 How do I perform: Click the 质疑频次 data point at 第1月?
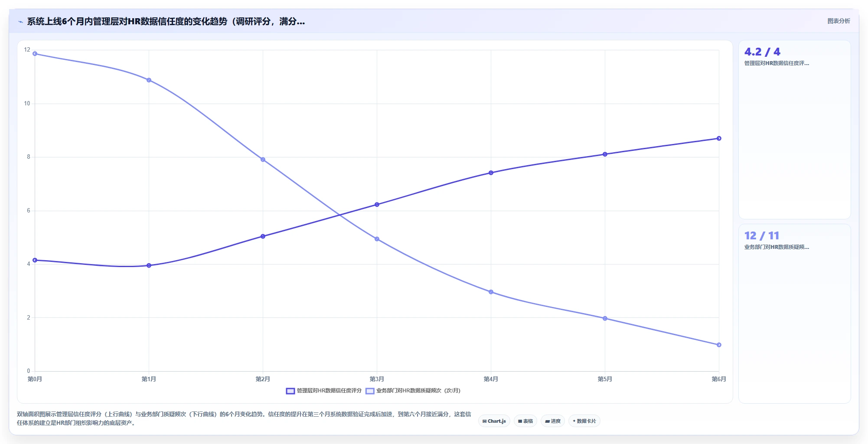coord(149,80)
